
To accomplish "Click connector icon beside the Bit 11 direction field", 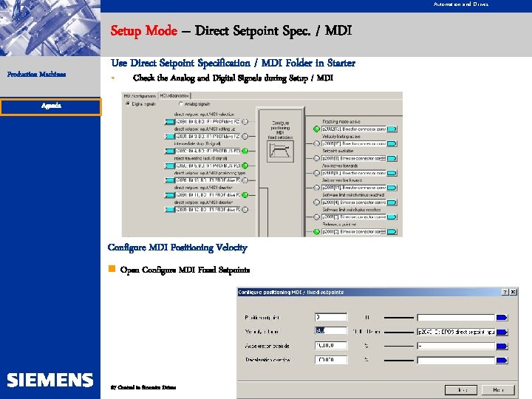I will click(x=169, y=195).
